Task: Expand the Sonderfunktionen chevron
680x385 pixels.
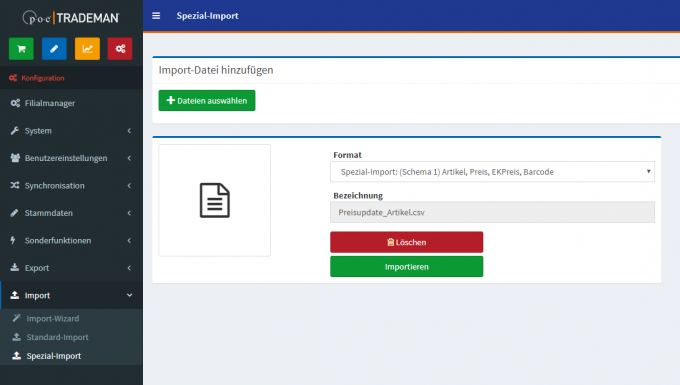Action: (129, 240)
